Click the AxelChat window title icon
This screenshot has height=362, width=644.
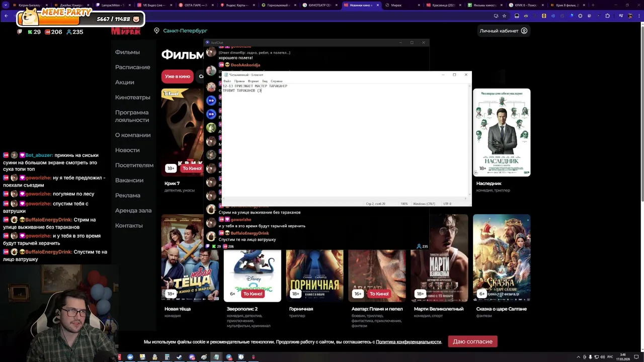coord(207,43)
